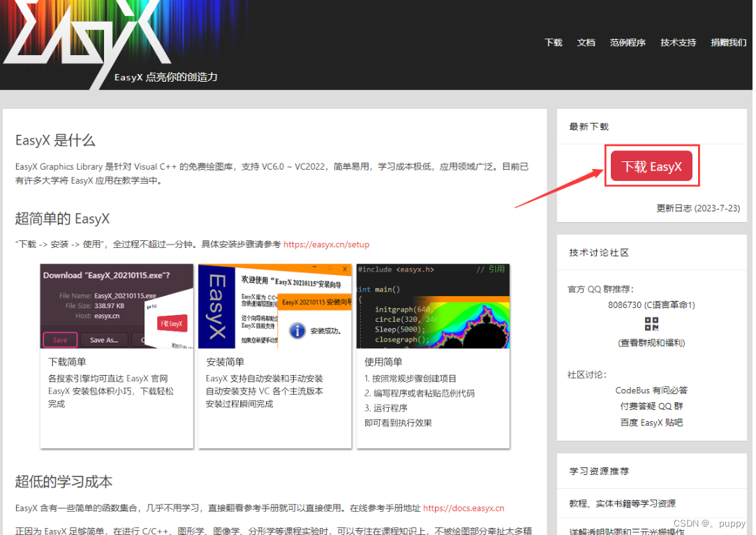
Task: Click the 社区讨论 label
Action: (587, 375)
